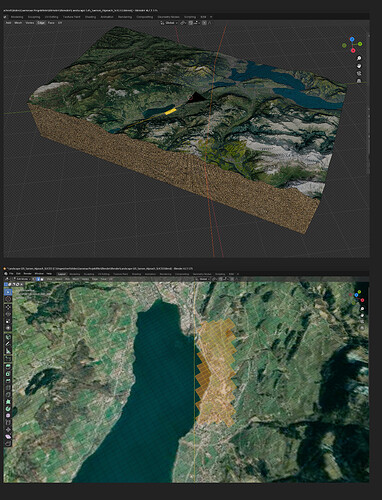
Task: Open the Mesh menu in top window header
Action: 18,23
